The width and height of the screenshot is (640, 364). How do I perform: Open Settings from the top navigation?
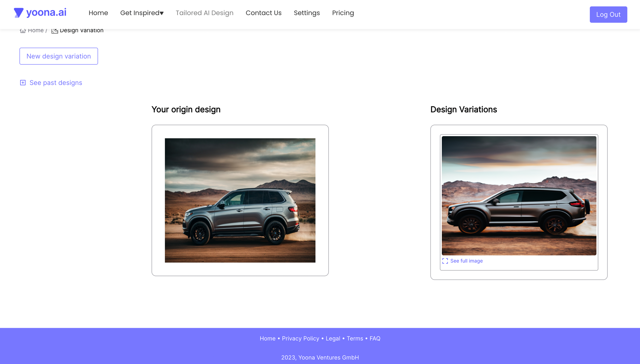click(x=307, y=13)
